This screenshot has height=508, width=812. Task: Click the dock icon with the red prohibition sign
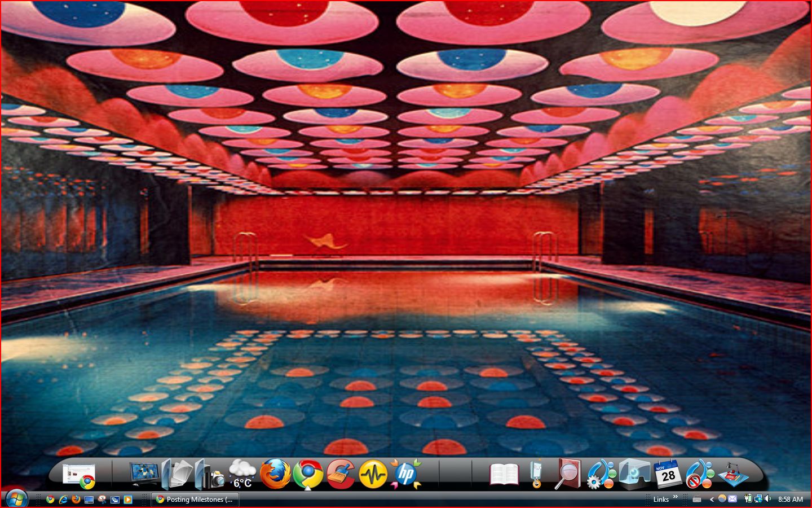point(700,474)
